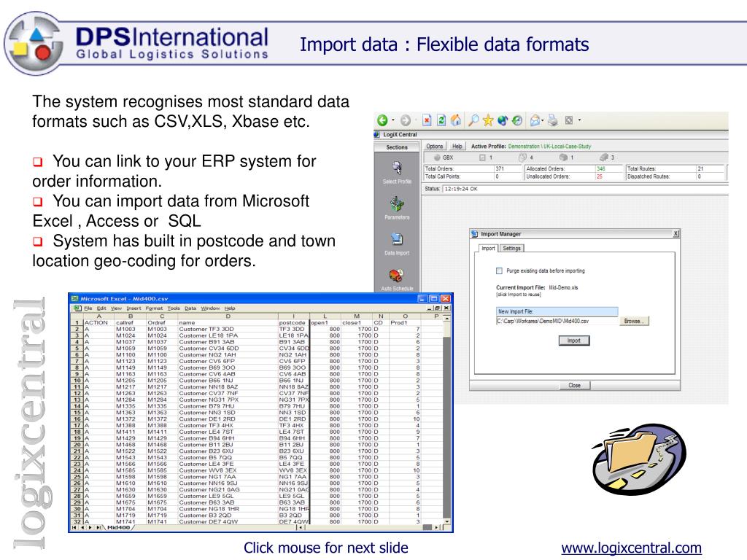Open the Tools menu in Excel
Viewport: 747px width, 560px height.
pyautogui.click(x=174, y=308)
